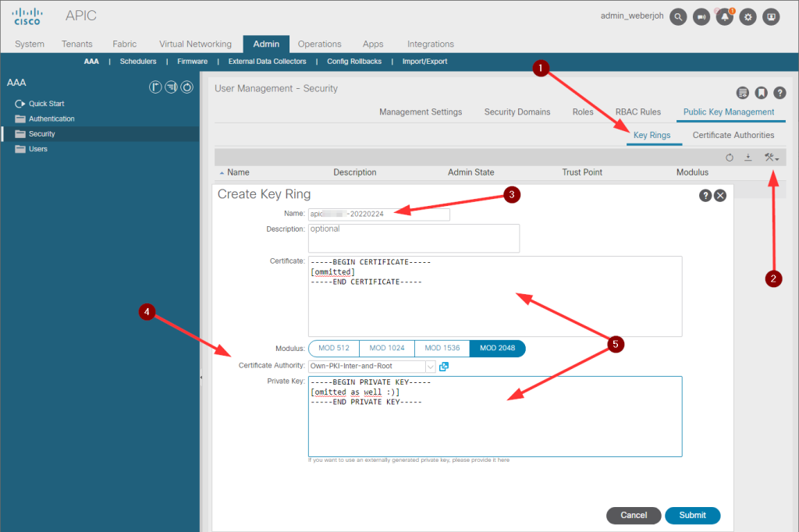Open the tools actions dropdown menu
Viewport: 799px width, 532px height.
[771, 158]
